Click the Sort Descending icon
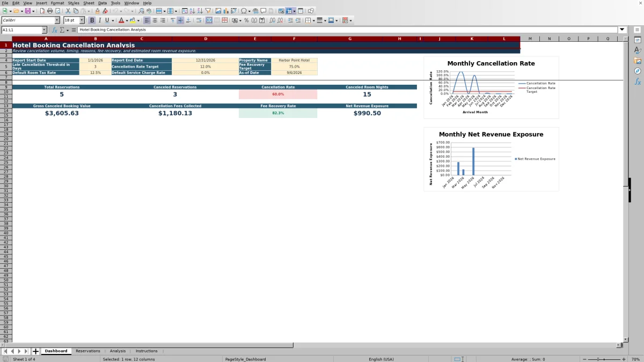 pos(200,11)
